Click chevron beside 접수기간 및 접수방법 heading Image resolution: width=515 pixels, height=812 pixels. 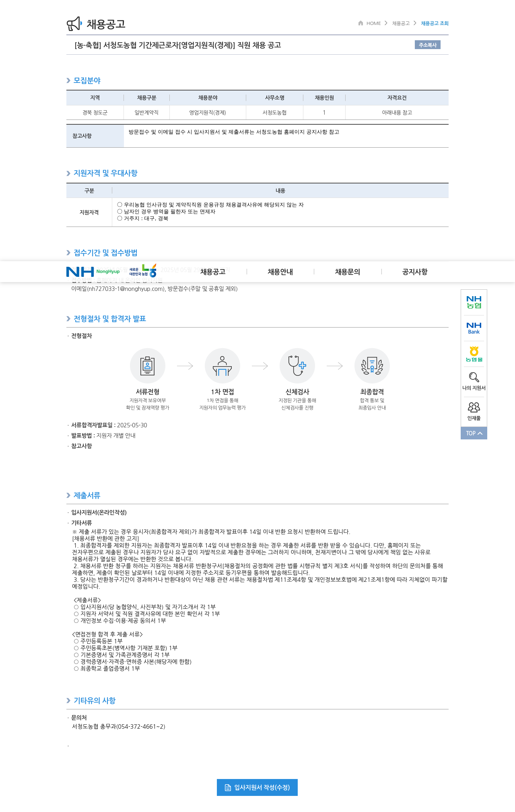click(68, 253)
